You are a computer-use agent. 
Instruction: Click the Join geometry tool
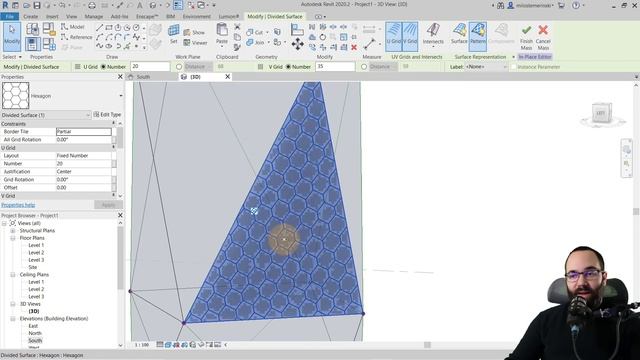click(x=255, y=42)
